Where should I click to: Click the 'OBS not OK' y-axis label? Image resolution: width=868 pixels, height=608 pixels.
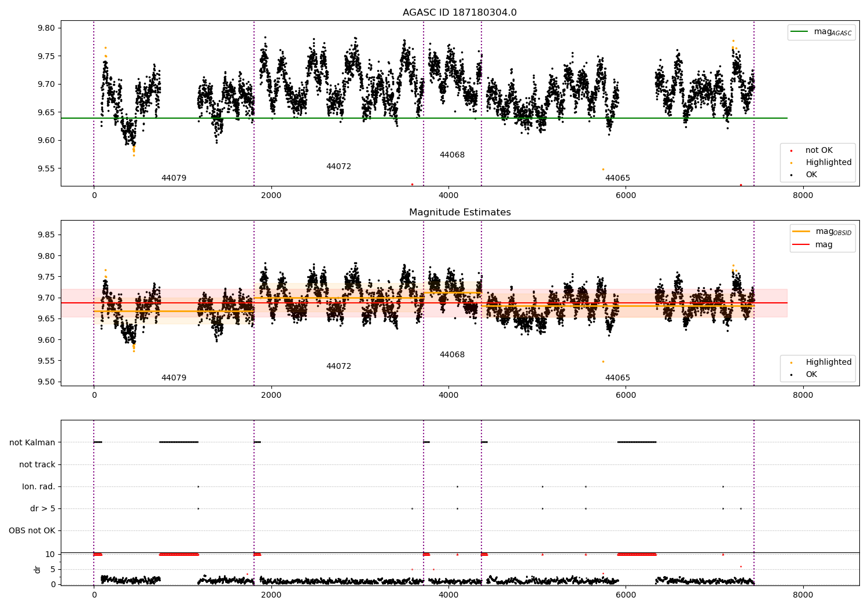(x=32, y=531)
